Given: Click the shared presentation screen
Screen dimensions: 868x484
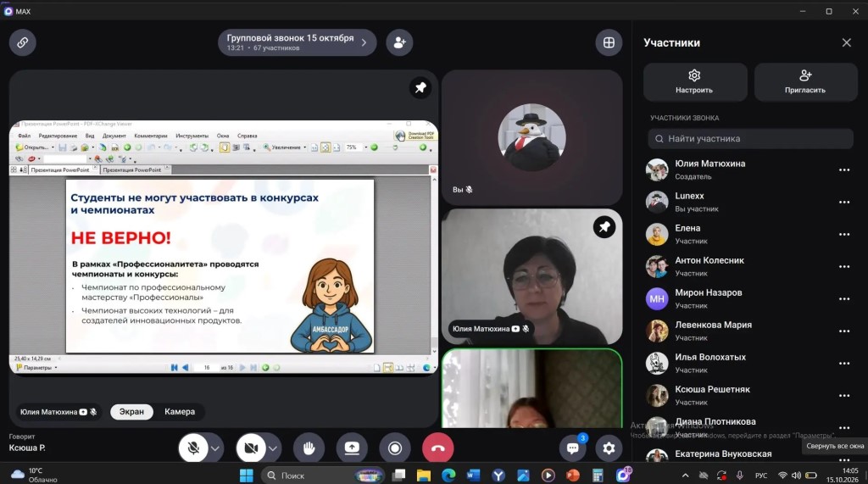Looking at the screenshot, I should (224, 247).
